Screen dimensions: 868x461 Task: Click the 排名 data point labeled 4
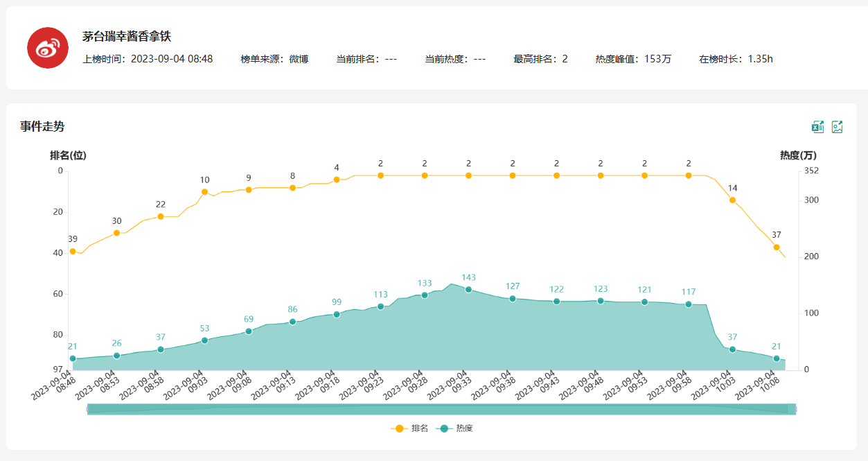coord(337,180)
